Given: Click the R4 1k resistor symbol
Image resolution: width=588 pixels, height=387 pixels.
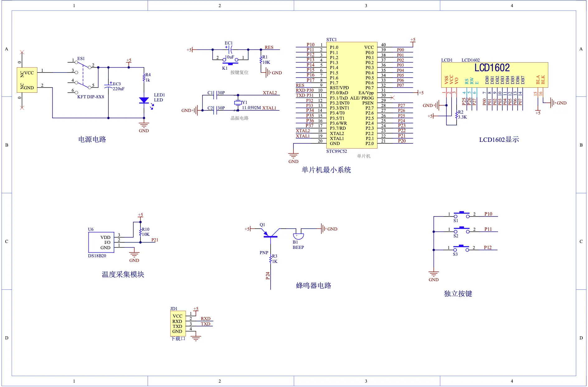Looking at the screenshot, I should pos(144,78).
